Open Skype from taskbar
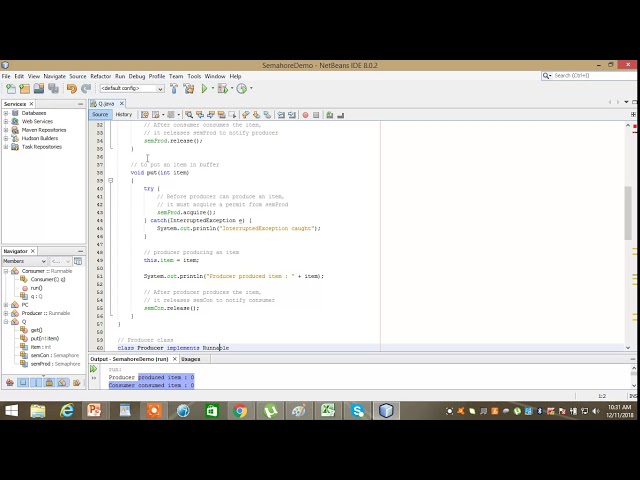Image resolution: width=640 pixels, height=480 pixels. tap(358, 411)
